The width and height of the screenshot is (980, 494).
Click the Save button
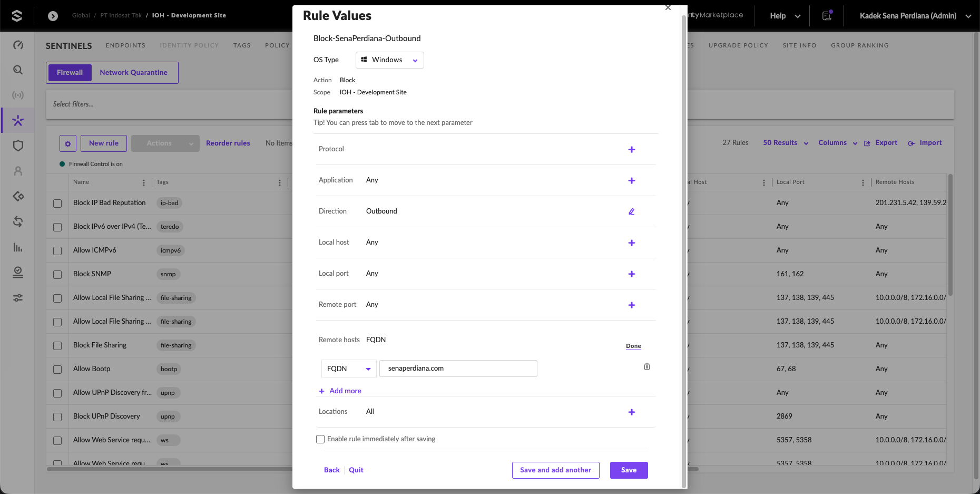coord(629,470)
